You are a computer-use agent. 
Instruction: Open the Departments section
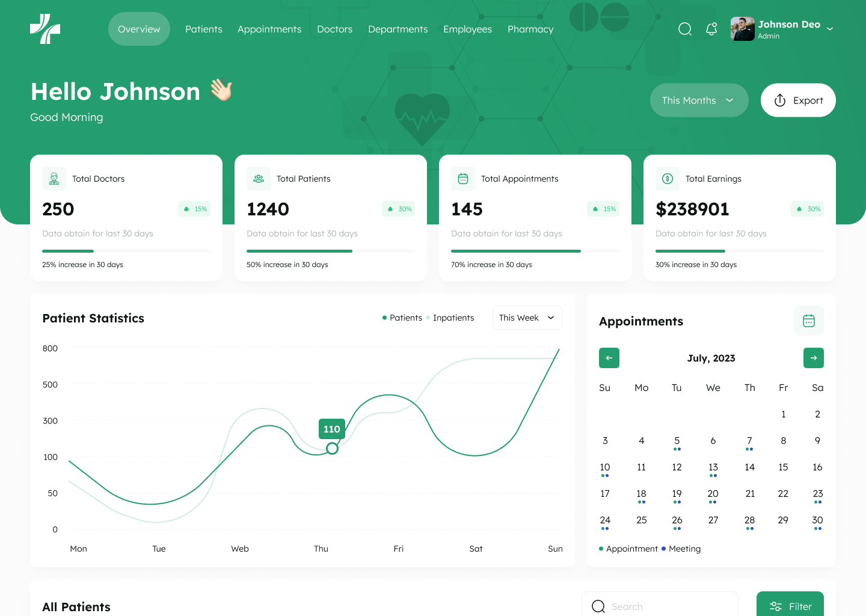tap(398, 29)
